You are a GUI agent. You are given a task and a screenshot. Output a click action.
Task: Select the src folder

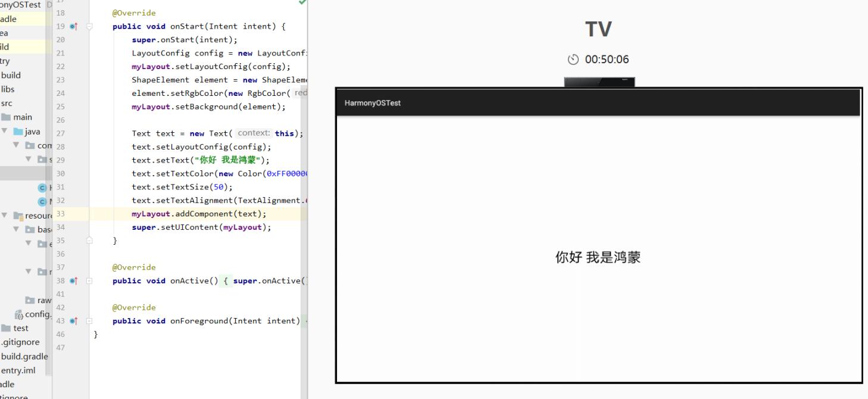pos(7,104)
